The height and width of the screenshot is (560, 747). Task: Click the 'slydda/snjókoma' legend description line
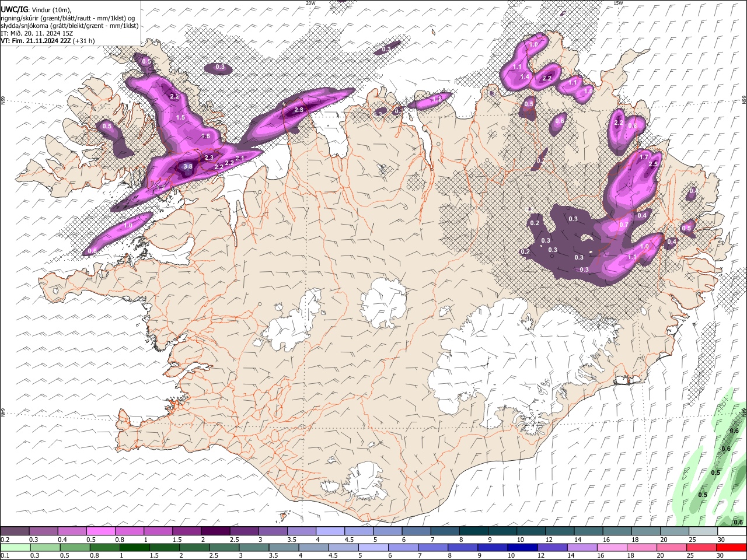point(69,26)
